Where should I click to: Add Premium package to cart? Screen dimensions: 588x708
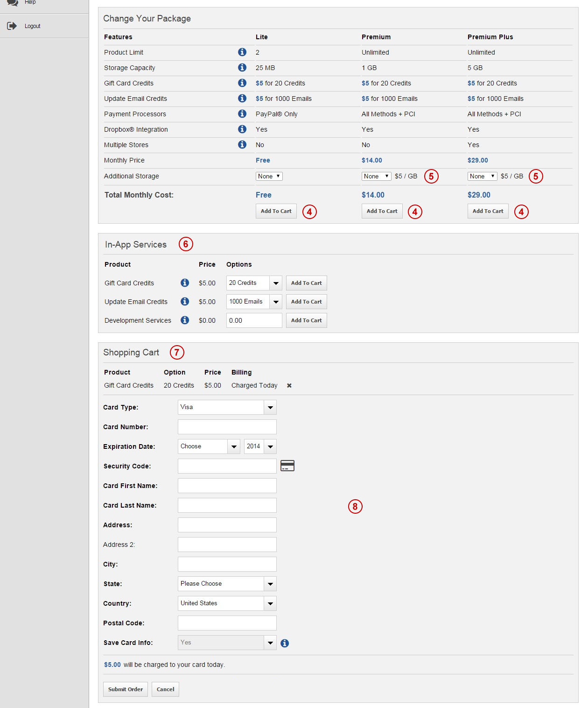(382, 211)
